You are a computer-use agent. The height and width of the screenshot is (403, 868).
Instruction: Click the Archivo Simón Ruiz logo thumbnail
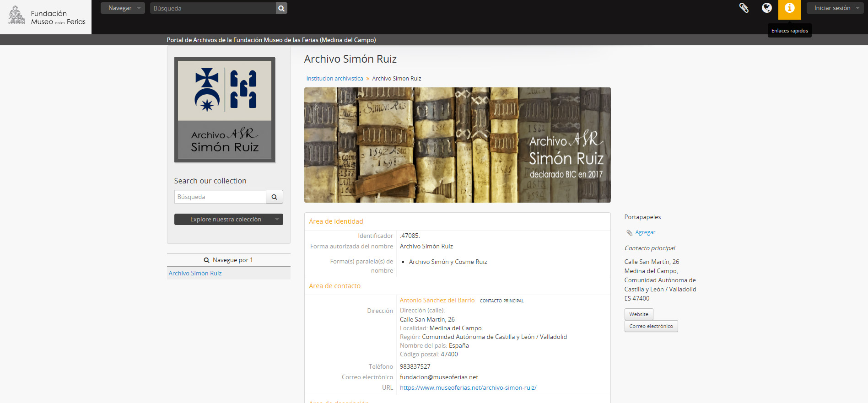[225, 110]
